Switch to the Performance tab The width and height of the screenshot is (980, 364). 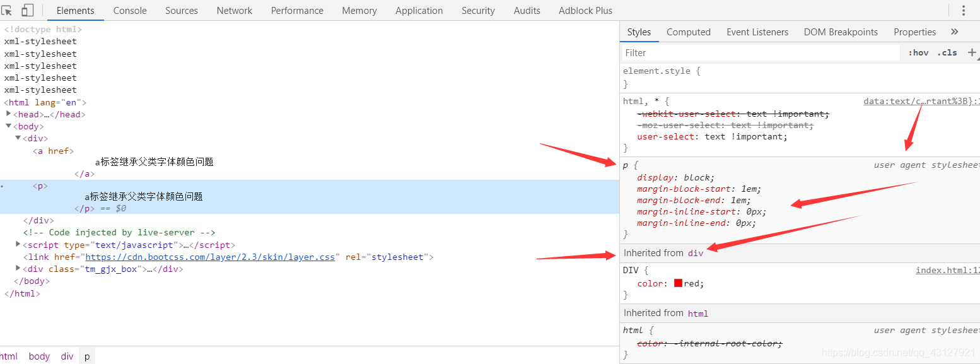pos(297,10)
